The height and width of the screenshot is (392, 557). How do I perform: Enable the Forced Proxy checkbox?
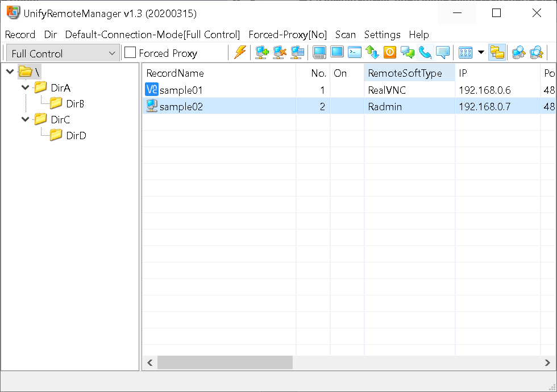(130, 52)
